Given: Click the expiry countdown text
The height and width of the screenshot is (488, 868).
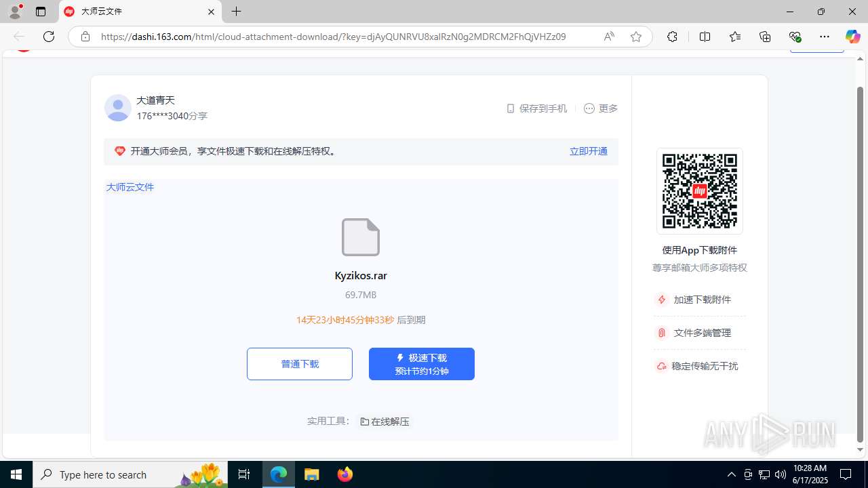Looking at the screenshot, I should pyautogui.click(x=361, y=320).
